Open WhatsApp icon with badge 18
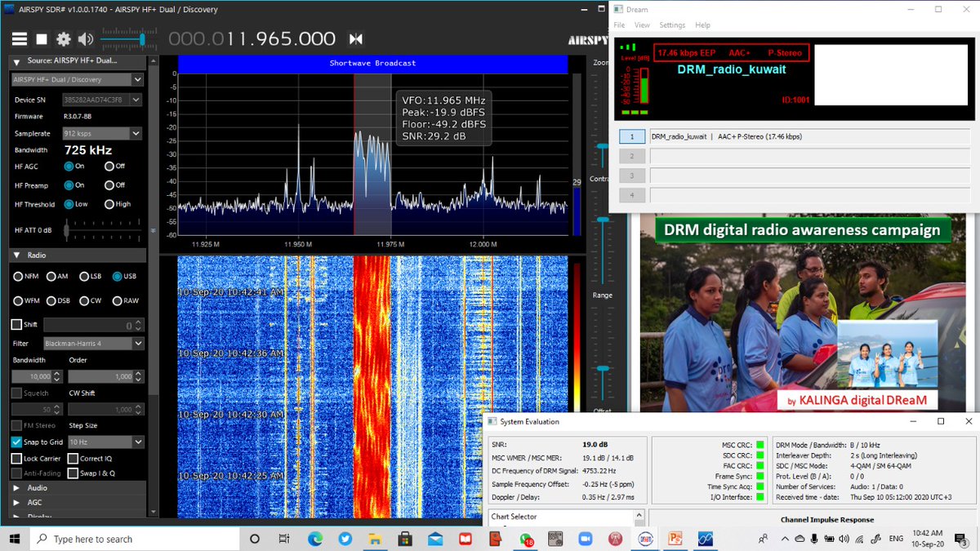The height and width of the screenshot is (551, 980). click(525, 539)
